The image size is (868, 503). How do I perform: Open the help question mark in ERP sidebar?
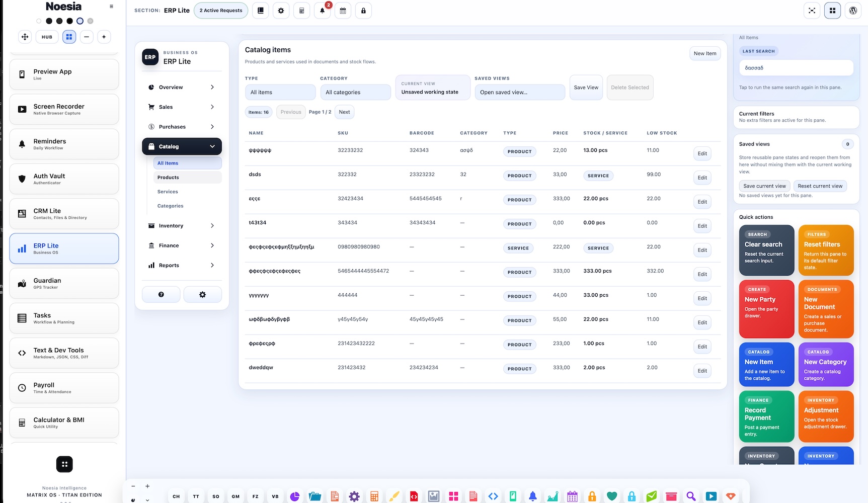161,294
